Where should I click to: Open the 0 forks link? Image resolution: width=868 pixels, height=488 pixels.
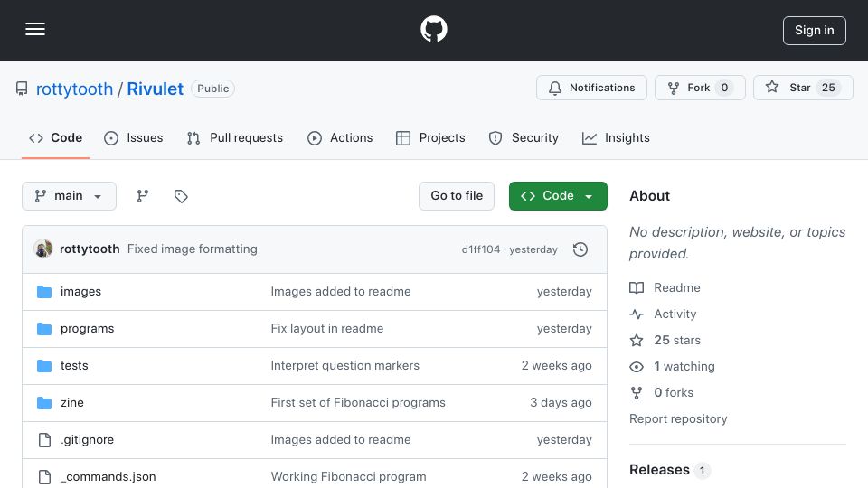[x=674, y=393]
